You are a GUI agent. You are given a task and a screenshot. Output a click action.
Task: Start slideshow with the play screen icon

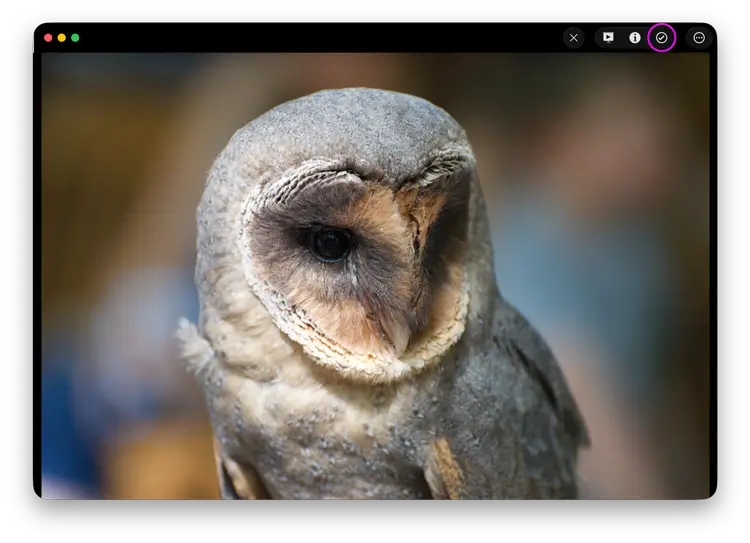[607, 38]
